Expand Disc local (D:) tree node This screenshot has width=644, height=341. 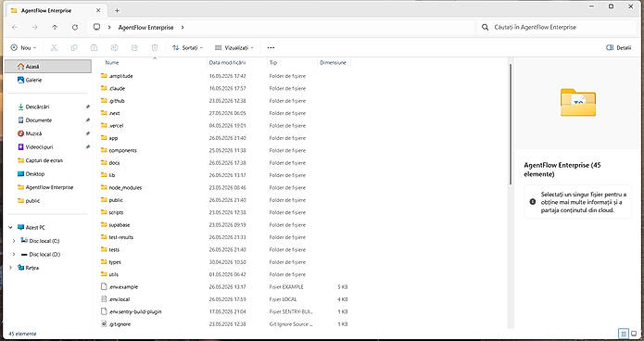[x=14, y=254]
